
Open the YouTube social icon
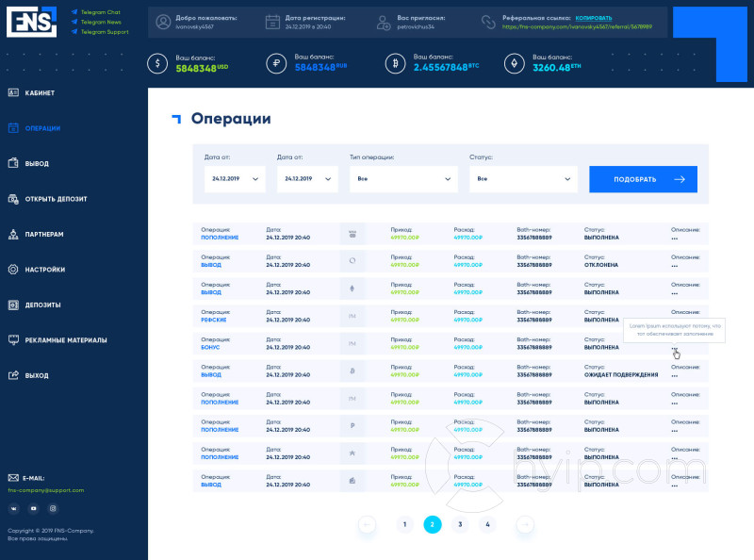coord(33,508)
